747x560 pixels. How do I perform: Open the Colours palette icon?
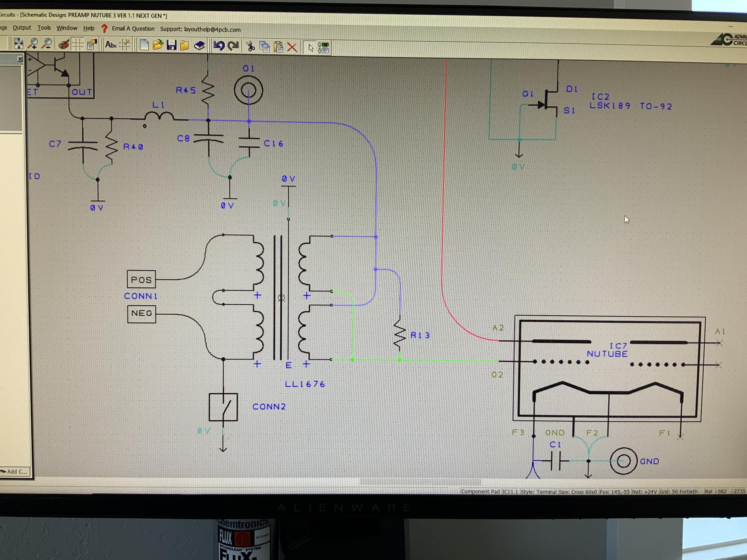[64, 44]
